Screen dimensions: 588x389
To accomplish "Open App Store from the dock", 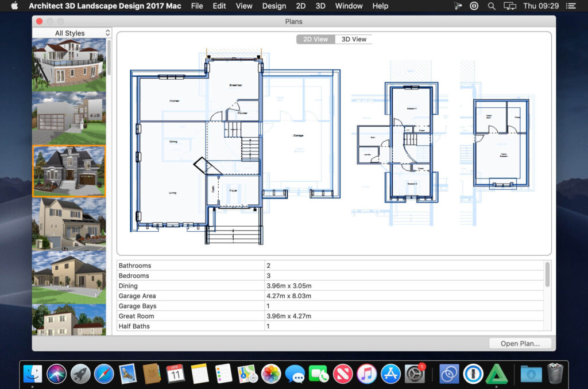I will click(x=390, y=374).
